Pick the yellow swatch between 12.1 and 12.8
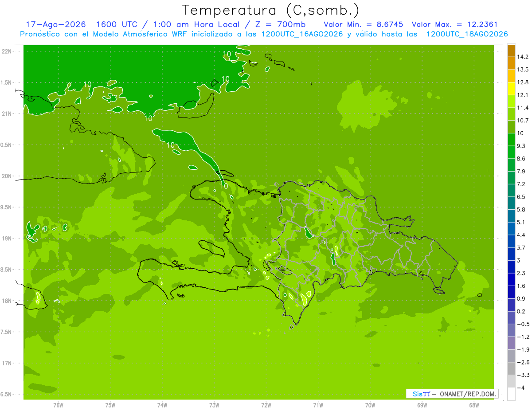 click(511, 89)
